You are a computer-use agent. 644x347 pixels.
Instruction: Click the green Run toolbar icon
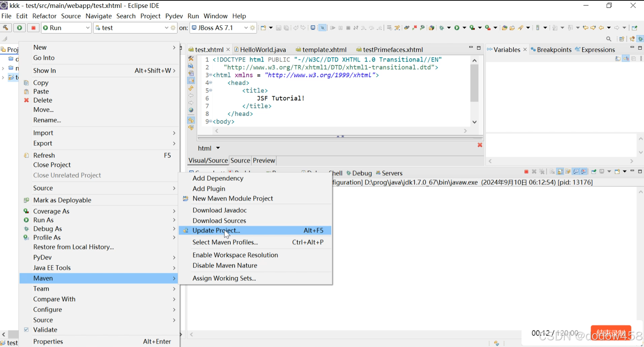tap(457, 28)
